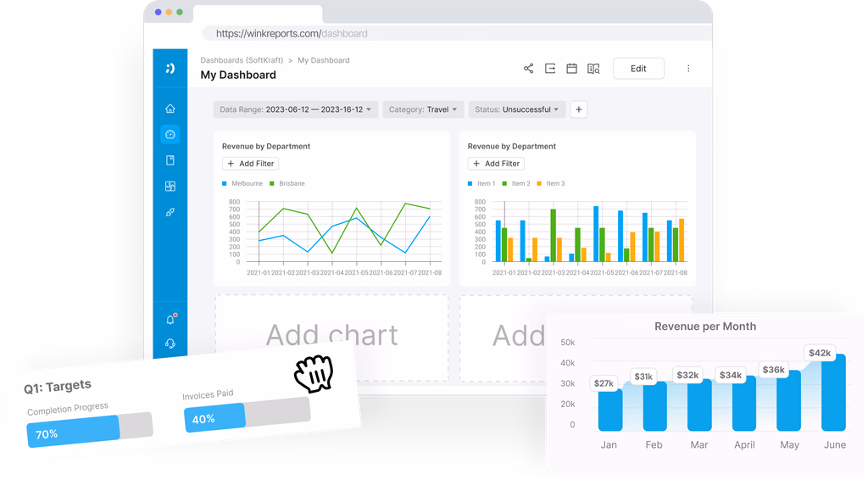Click the browser address bar URL

tap(292, 34)
